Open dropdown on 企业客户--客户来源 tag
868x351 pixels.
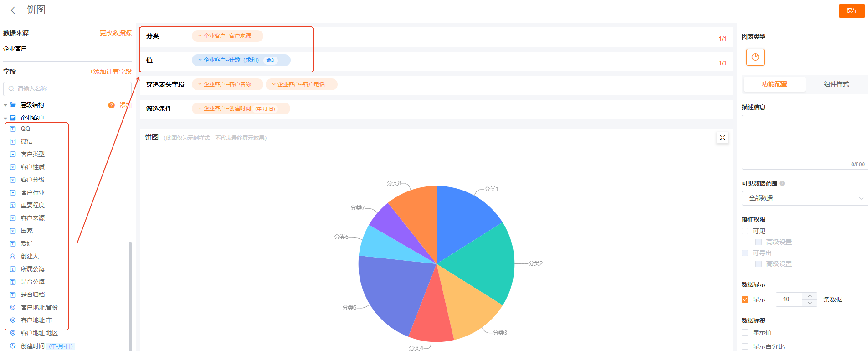[x=200, y=36]
